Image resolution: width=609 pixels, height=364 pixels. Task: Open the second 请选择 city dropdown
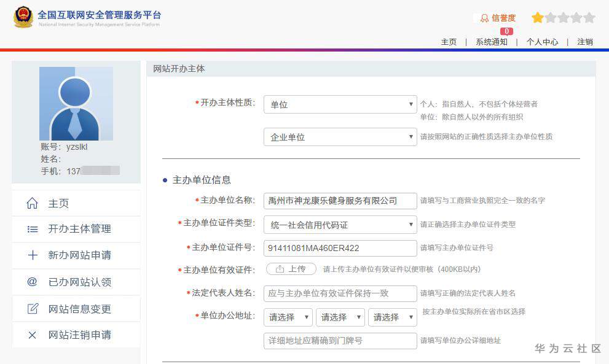[340, 317]
